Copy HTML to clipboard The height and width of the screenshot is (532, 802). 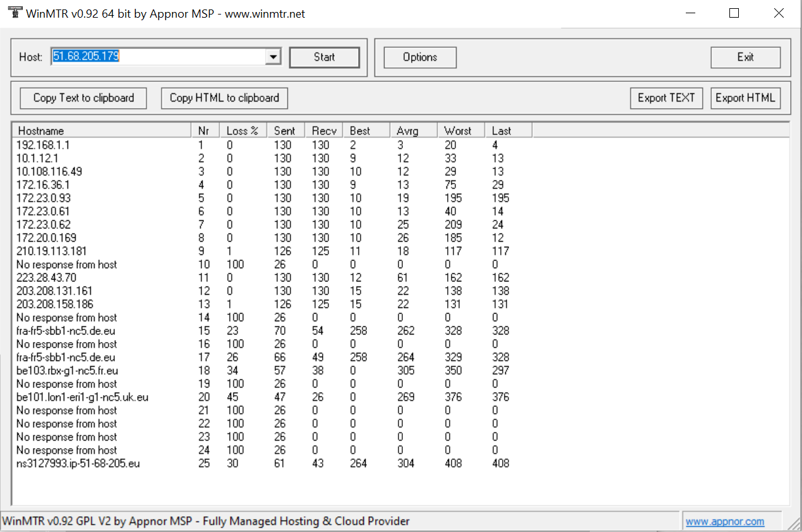[224, 98]
